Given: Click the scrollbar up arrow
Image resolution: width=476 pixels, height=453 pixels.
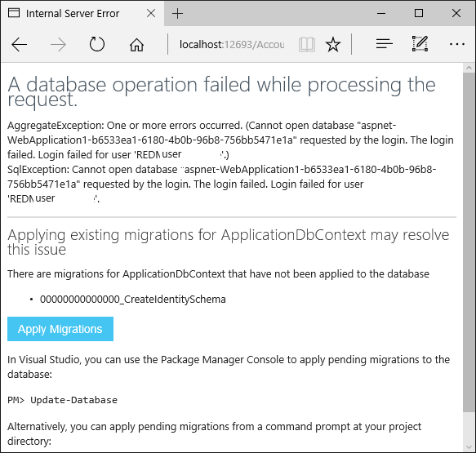Looking at the screenshot, I should [x=469, y=68].
